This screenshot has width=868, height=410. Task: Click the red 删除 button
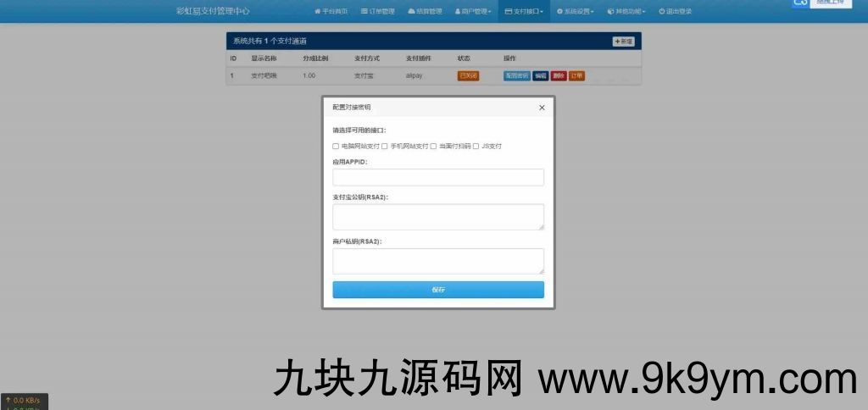click(559, 75)
